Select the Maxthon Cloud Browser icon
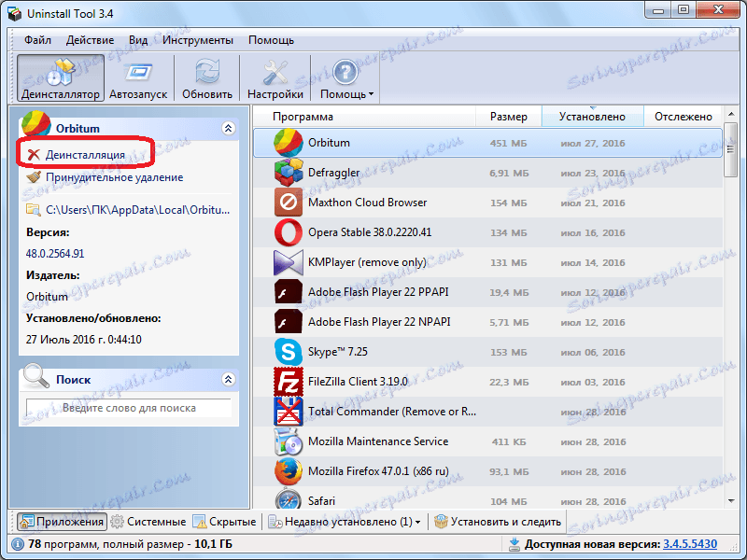747x560 pixels. [x=288, y=203]
